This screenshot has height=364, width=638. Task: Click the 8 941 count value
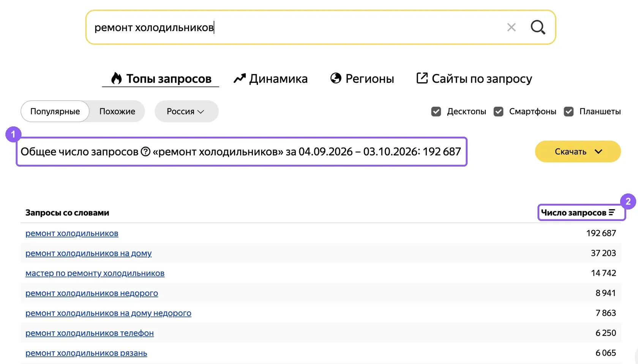coord(606,293)
